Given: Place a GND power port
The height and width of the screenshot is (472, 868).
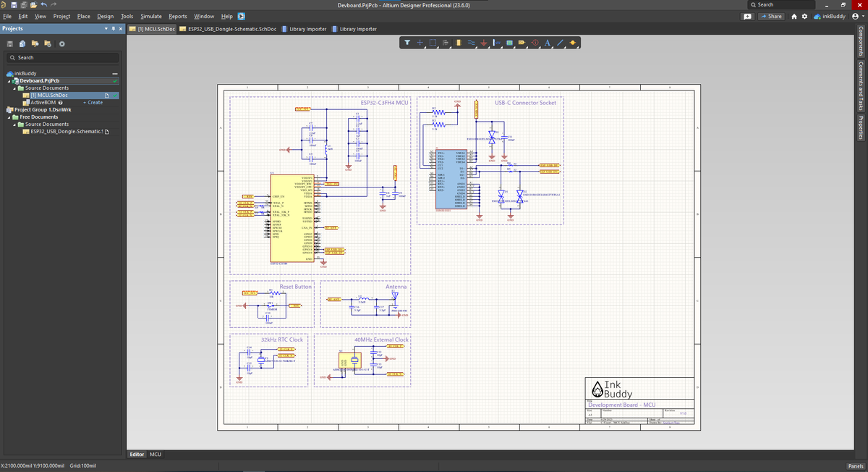Looking at the screenshot, I should click(x=484, y=43).
